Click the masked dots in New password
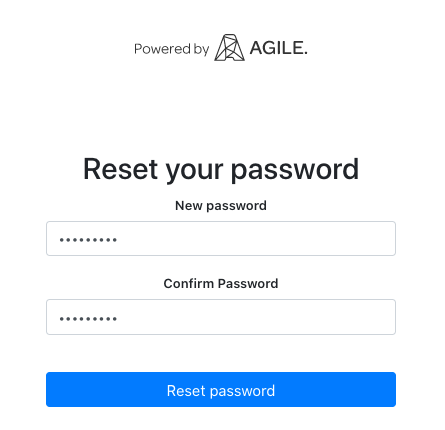Screen dimensions: 445x430 [x=88, y=240]
